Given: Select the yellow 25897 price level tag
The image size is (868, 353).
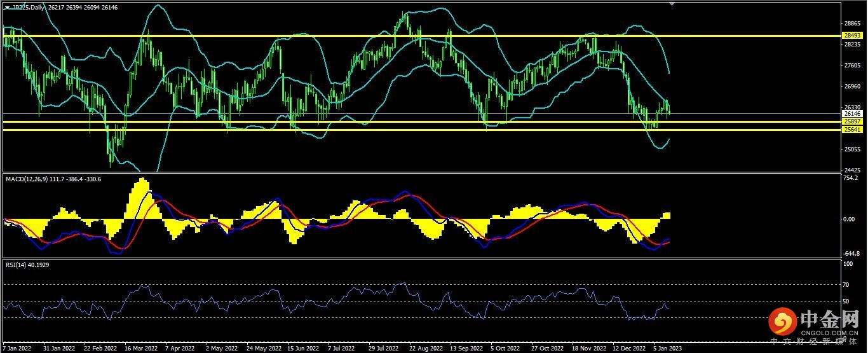Looking at the screenshot, I should click(x=851, y=121).
